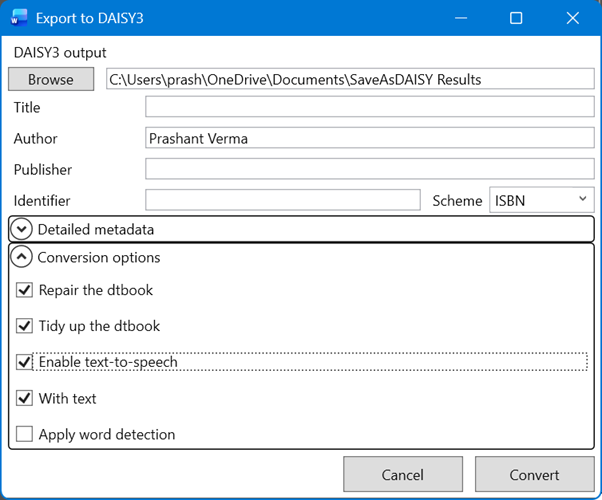Click the Identifier label
This screenshot has height=500, width=602.
point(42,200)
